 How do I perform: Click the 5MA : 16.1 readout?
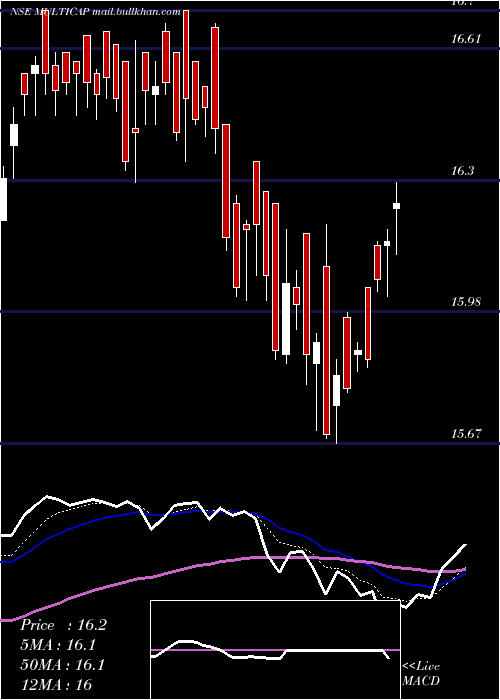point(58,645)
